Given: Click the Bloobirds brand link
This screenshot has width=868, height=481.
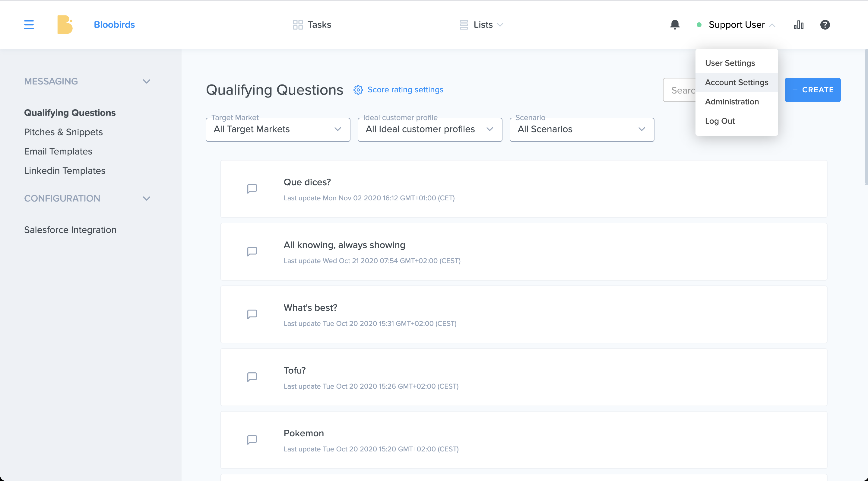Looking at the screenshot, I should pos(114,25).
